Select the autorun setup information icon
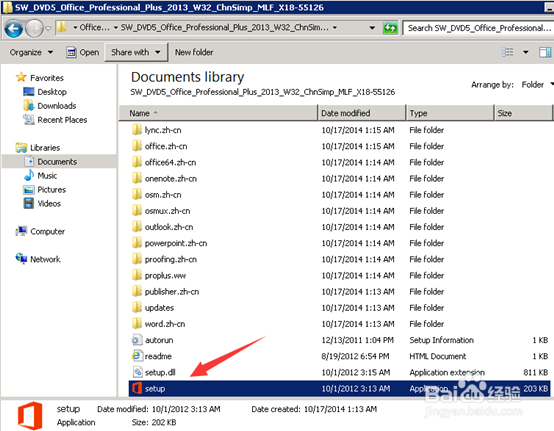This screenshot has height=431, width=554. 137,340
